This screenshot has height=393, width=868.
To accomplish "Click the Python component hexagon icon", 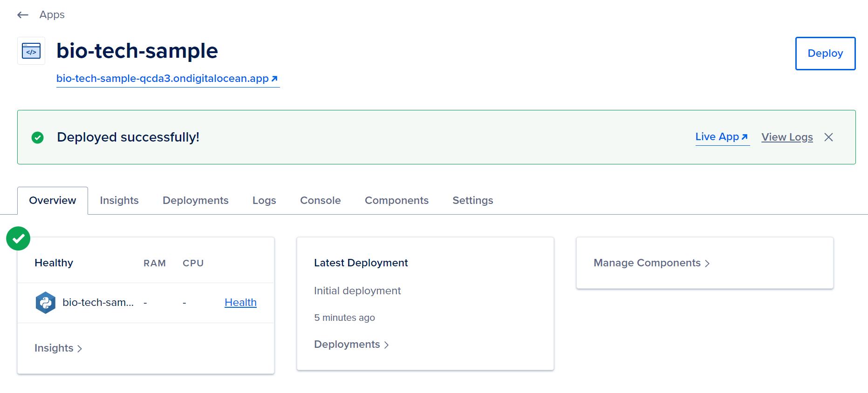I will point(46,303).
